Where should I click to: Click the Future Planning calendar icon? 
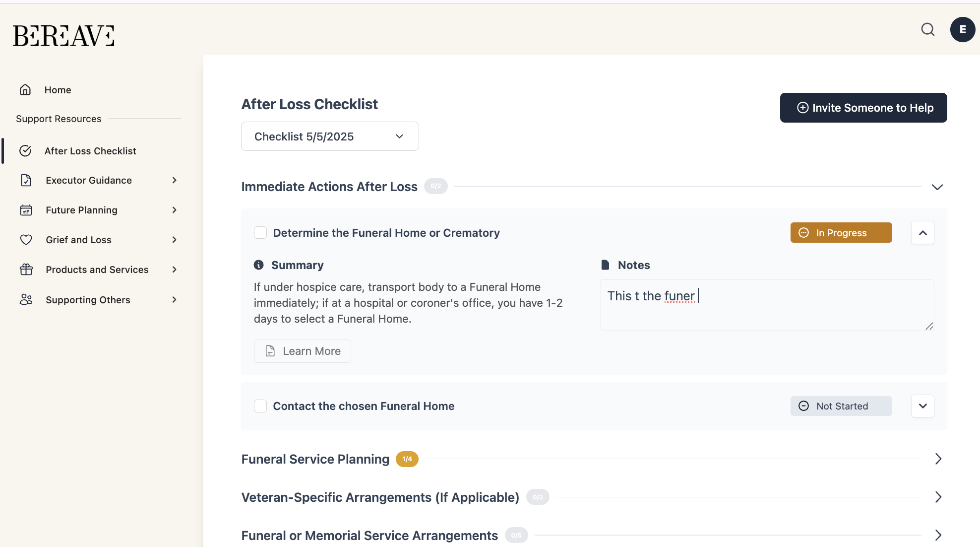26,210
